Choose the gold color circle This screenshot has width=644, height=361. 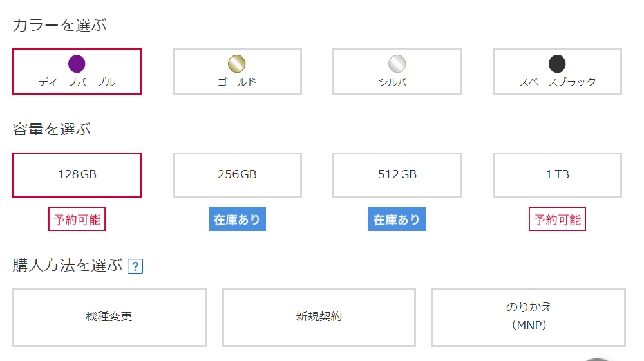(x=237, y=64)
